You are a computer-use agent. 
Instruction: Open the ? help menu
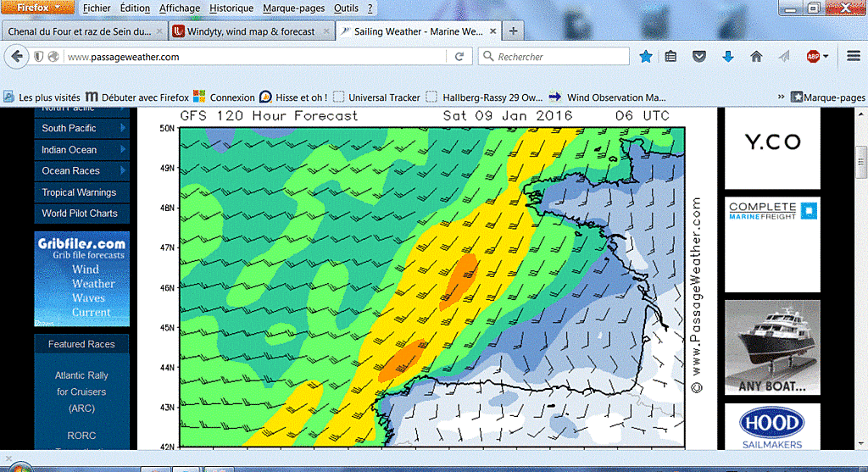point(370,8)
